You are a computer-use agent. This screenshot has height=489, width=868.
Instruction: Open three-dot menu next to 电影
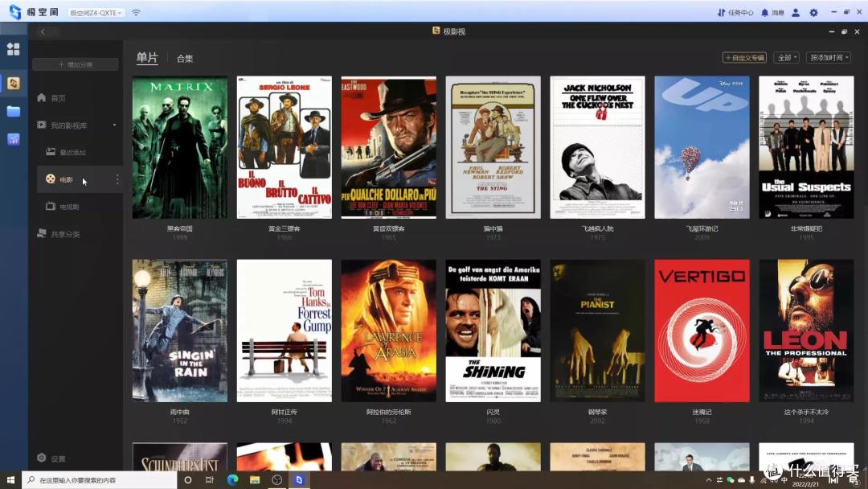point(117,179)
